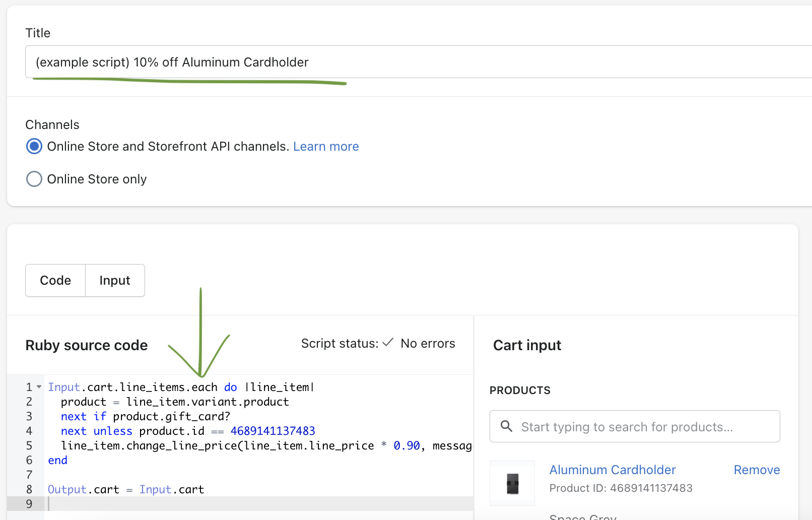Click the product search box
Screen dimensions: 812x520
(x=635, y=426)
